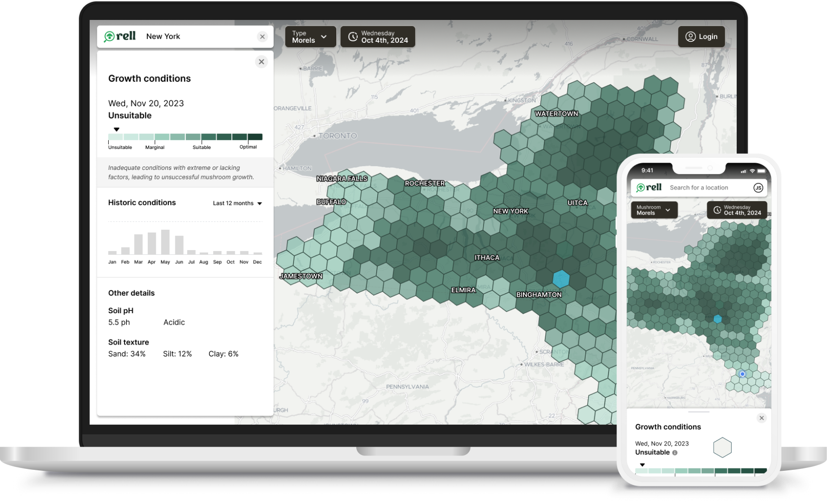Close the Growth conditions panel on desktop
The image size is (827, 504).
261,62
